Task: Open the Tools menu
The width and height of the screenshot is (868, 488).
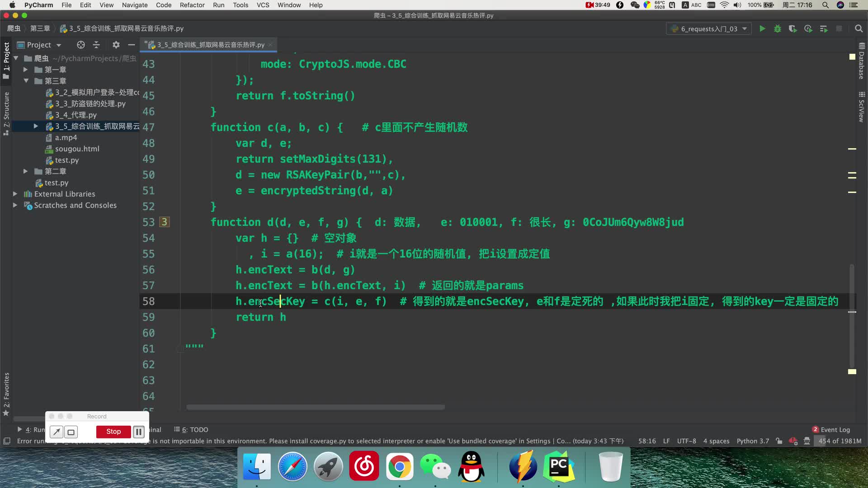Action: tap(241, 5)
